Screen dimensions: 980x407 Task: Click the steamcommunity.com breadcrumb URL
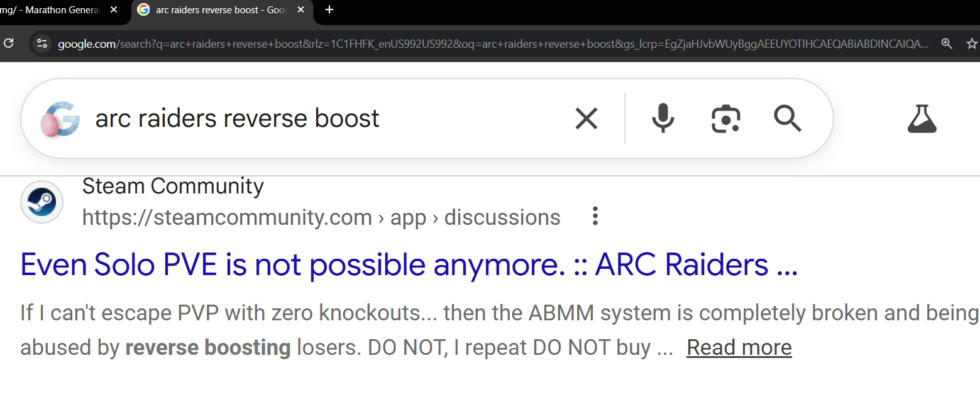[x=321, y=217]
